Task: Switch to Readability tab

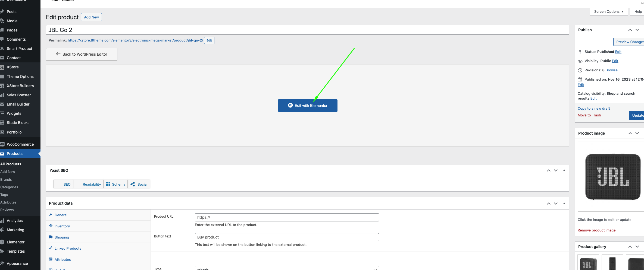Action: [88, 184]
